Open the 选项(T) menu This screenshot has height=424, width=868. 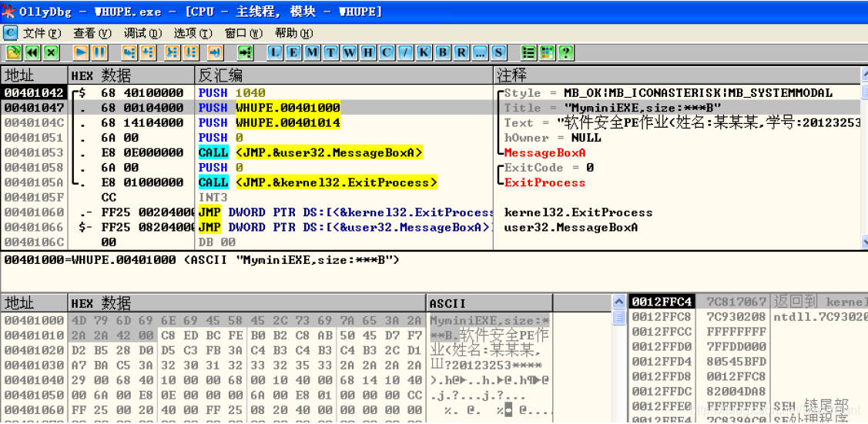[x=193, y=33]
